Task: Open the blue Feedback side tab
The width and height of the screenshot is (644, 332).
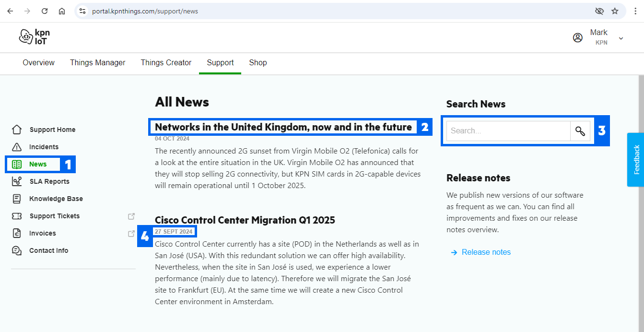Action: [636, 160]
